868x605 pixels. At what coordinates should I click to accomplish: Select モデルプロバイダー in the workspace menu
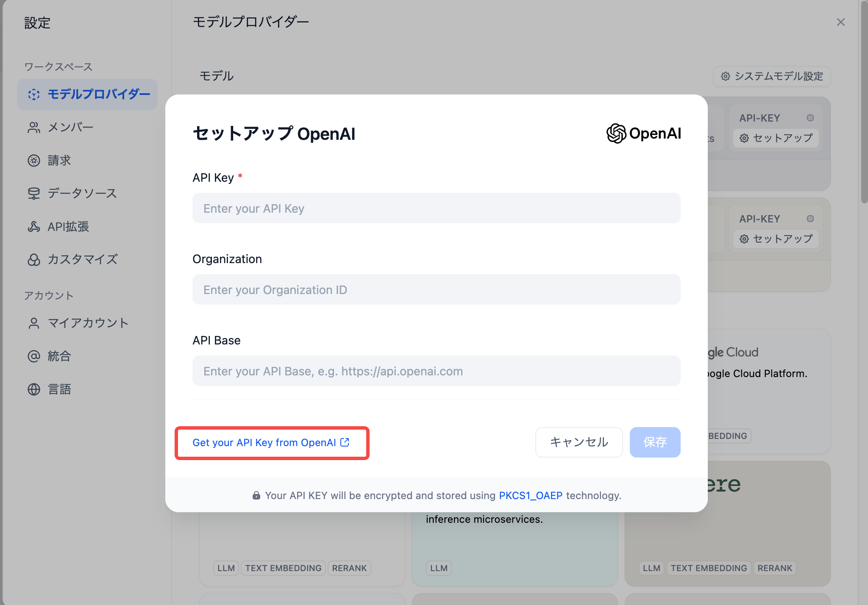(88, 94)
